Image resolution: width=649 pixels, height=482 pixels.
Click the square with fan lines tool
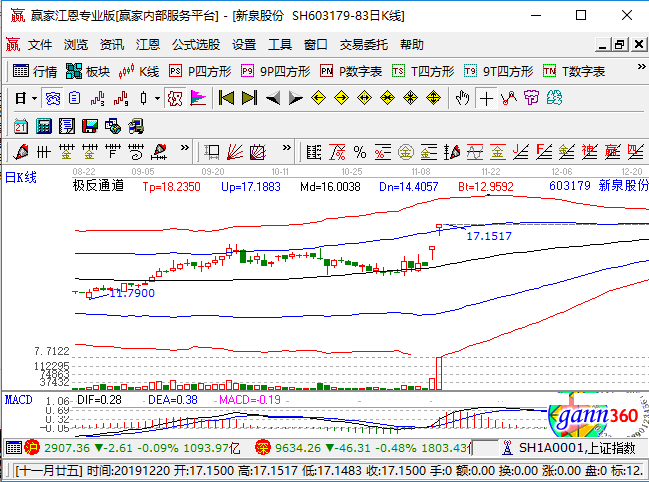pyautogui.click(x=257, y=152)
